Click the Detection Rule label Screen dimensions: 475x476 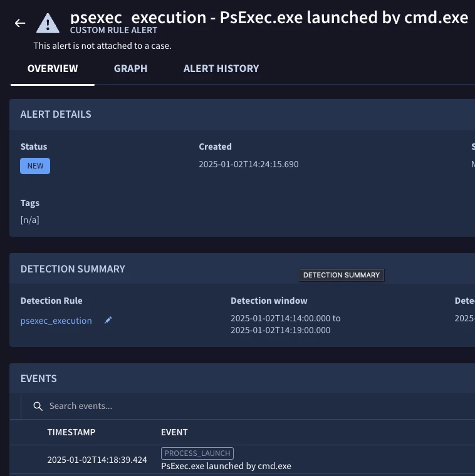pyautogui.click(x=51, y=301)
